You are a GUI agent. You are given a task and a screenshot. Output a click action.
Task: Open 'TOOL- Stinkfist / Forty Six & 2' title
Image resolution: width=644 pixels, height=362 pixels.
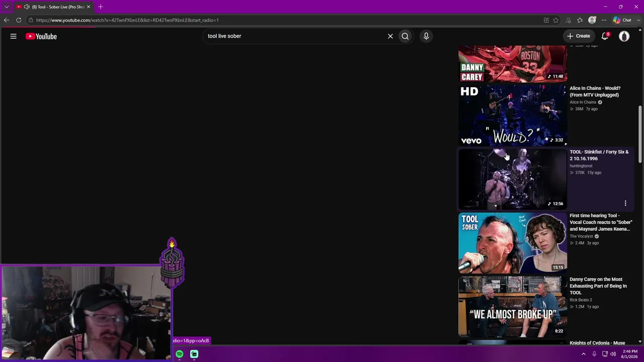pyautogui.click(x=599, y=155)
